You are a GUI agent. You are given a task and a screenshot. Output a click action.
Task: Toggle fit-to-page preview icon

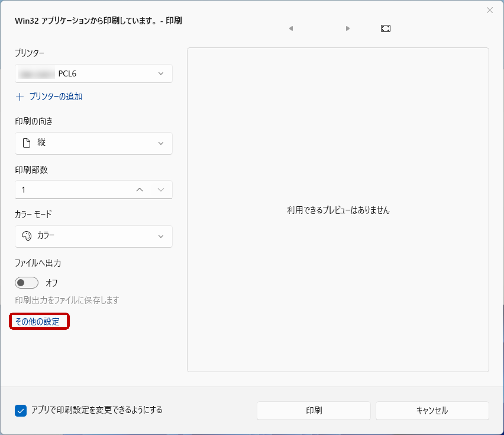(385, 28)
